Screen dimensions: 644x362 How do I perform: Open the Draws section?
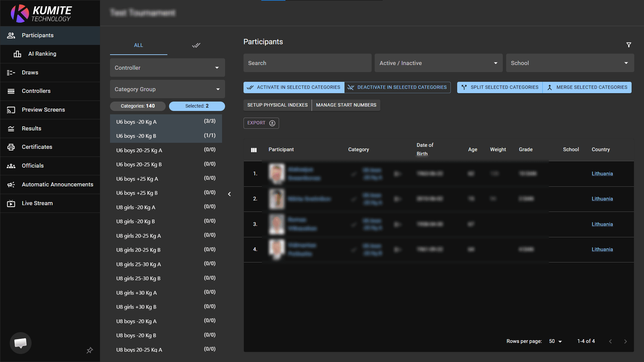coord(30,72)
